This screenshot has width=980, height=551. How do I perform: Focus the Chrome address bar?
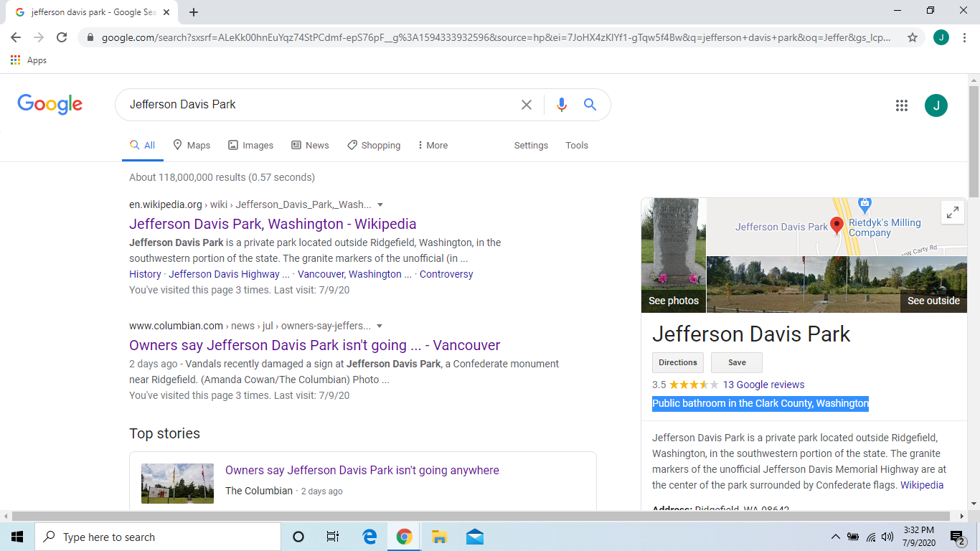(x=495, y=37)
